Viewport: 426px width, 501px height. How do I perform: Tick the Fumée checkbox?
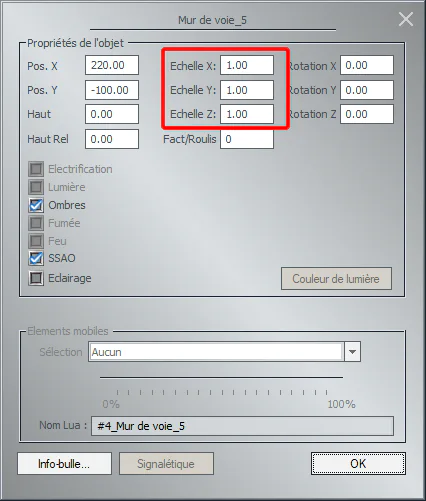tap(36, 223)
